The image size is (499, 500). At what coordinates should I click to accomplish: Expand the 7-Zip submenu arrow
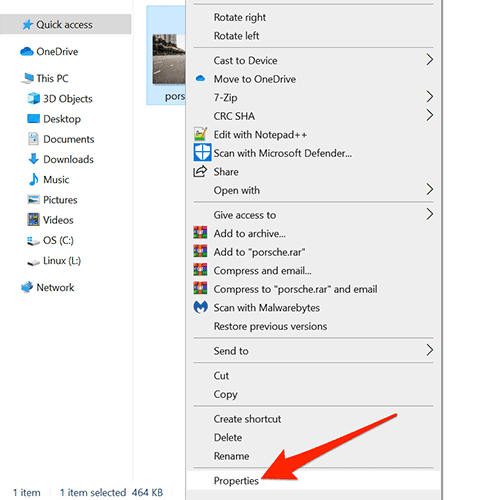pos(429,97)
